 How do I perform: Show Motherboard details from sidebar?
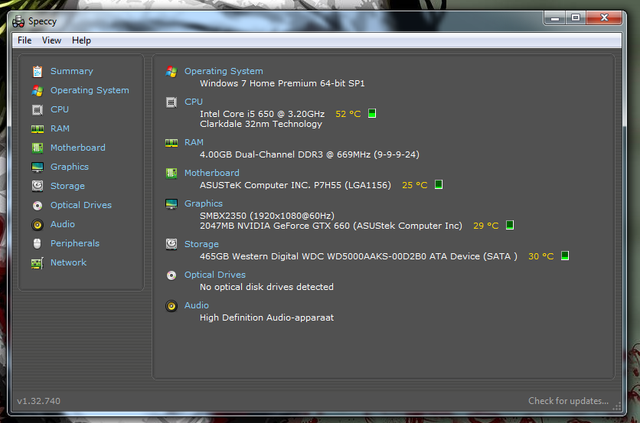78,148
